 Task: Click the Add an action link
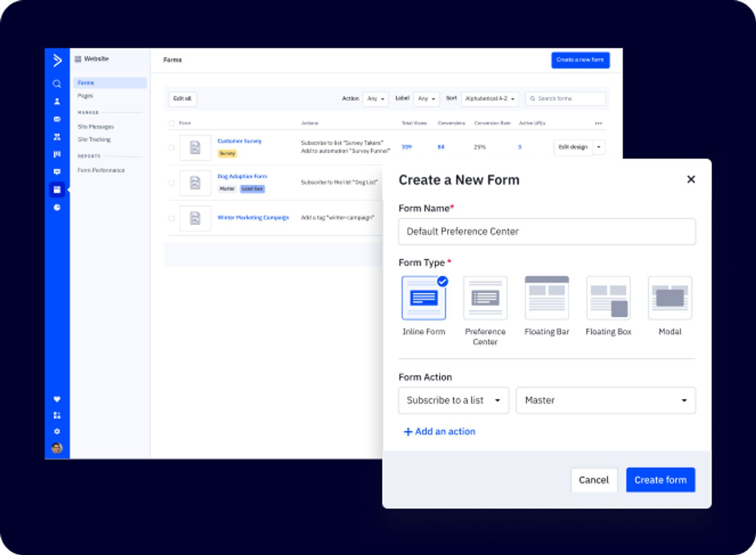[x=439, y=431]
